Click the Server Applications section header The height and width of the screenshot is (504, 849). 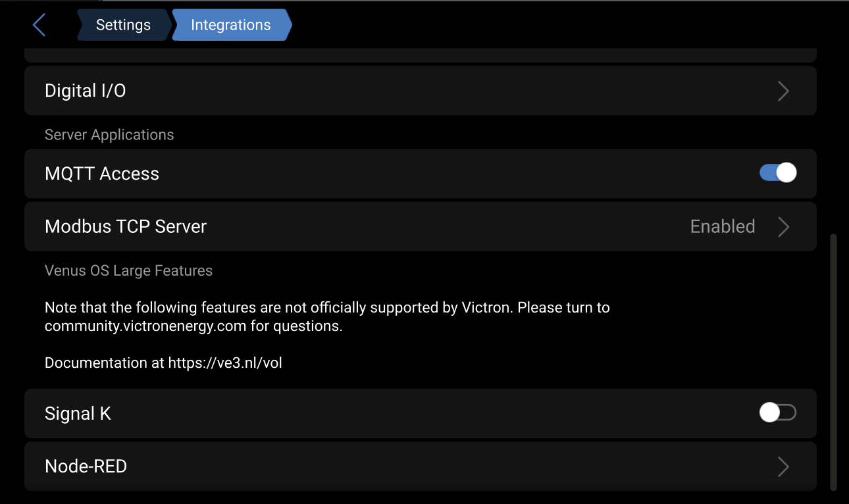click(x=109, y=135)
